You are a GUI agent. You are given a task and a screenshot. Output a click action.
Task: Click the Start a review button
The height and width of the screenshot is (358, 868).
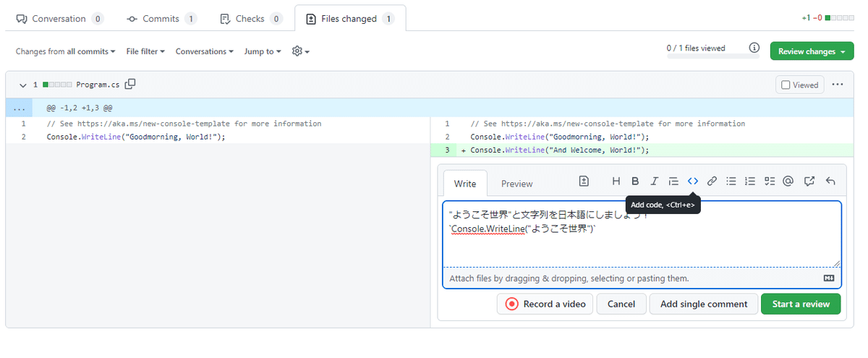point(800,304)
